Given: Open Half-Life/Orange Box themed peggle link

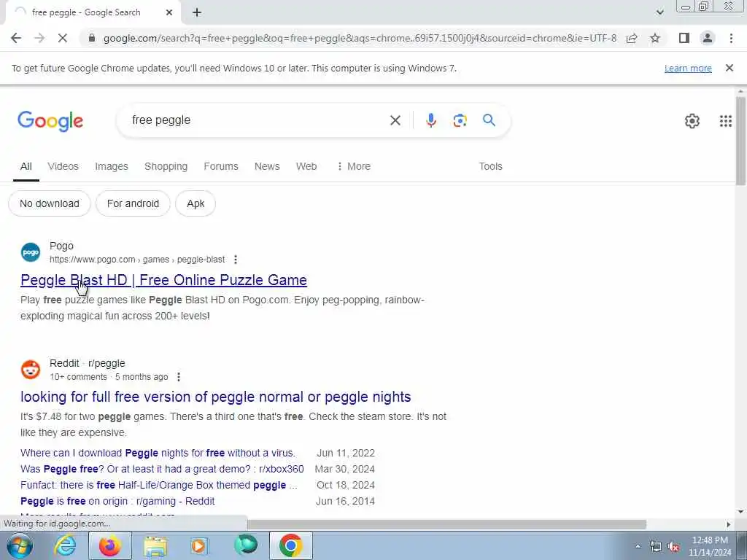Looking at the screenshot, I should (158, 485).
